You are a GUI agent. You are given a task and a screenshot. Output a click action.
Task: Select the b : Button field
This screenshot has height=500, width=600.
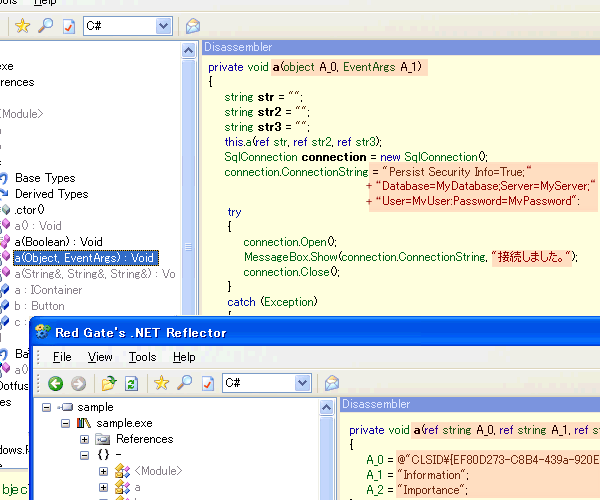point(39,306)
